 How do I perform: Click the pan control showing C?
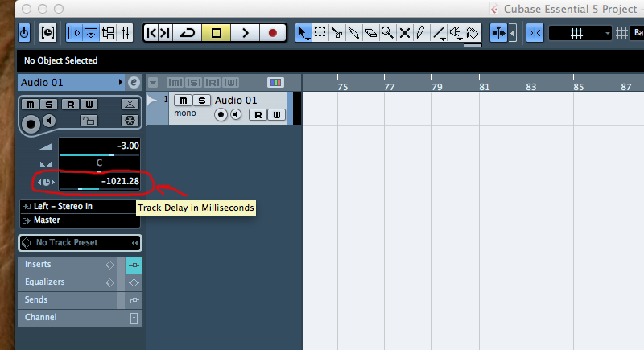point(99,164)
